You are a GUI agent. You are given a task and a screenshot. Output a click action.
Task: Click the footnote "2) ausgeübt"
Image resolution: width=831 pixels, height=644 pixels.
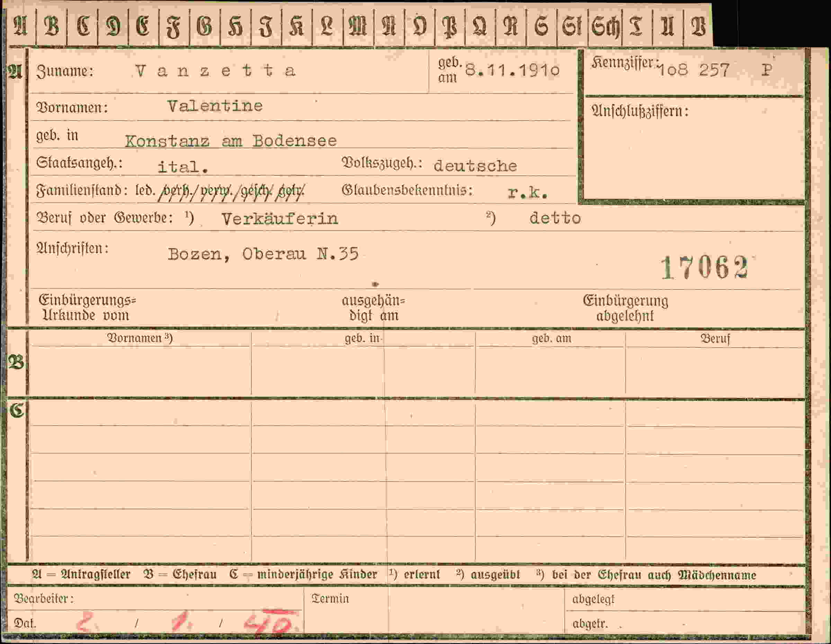(488, 575)
